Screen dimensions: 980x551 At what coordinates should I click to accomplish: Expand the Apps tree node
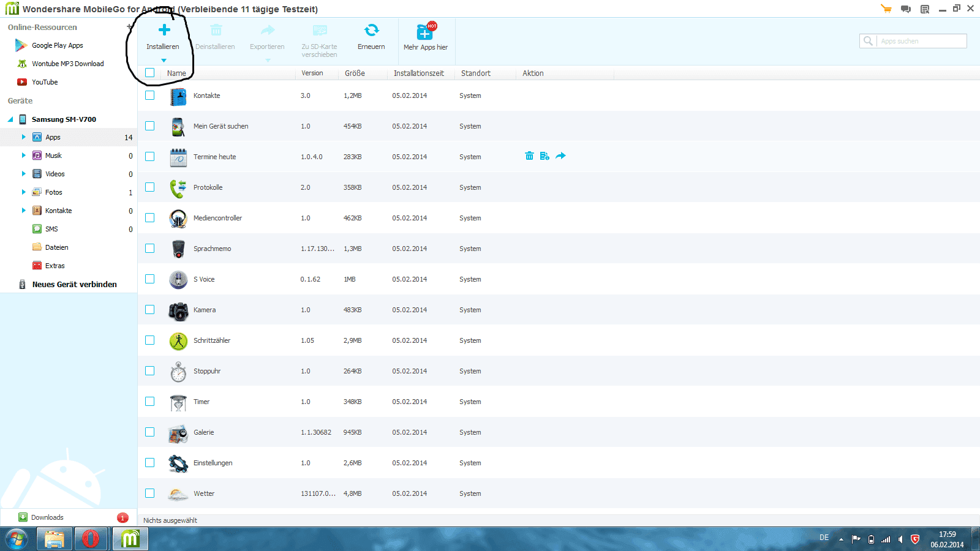pos(23,137)
